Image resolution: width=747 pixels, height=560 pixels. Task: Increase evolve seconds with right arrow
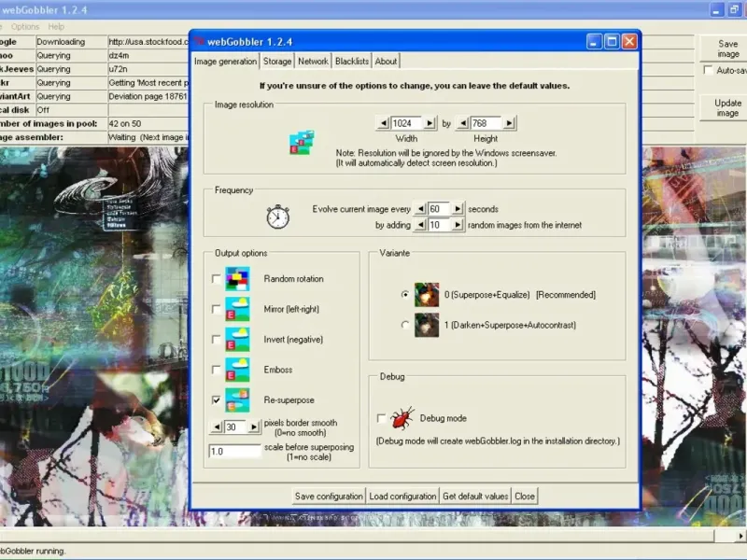pyautogui.click(x=458, y=209)
